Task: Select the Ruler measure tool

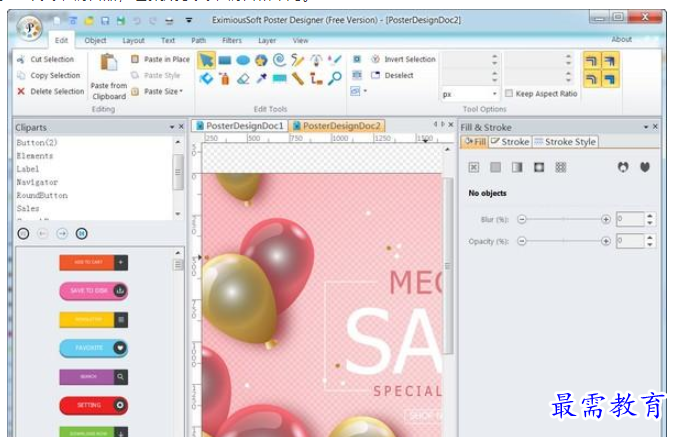Action: click(x=297, y=79)
